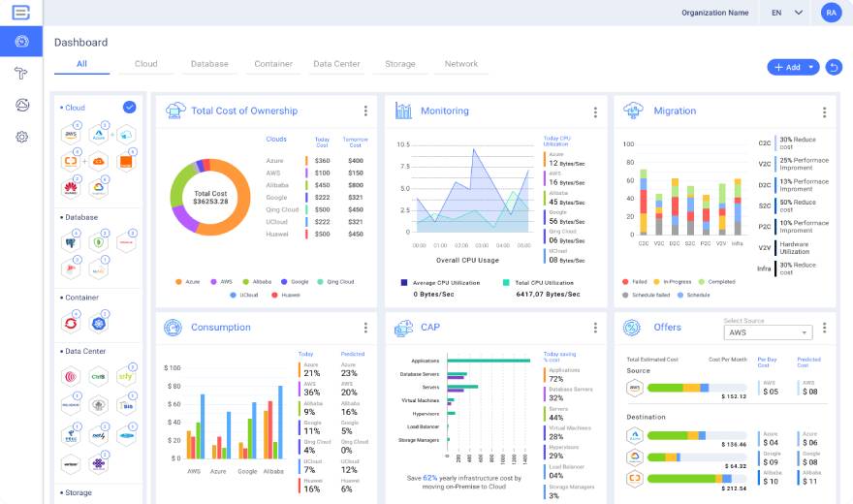This screenshot has height=504, width=853.
Task: Open the pipeline icon below Dashboard in the sidebar
Action: tap(20, 73)
